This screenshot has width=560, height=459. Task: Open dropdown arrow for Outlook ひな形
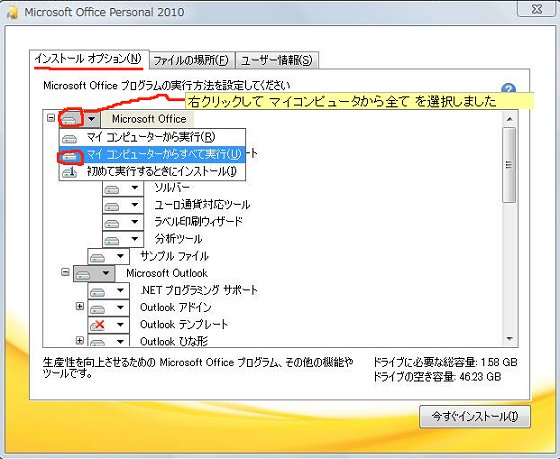click(120, 341)
